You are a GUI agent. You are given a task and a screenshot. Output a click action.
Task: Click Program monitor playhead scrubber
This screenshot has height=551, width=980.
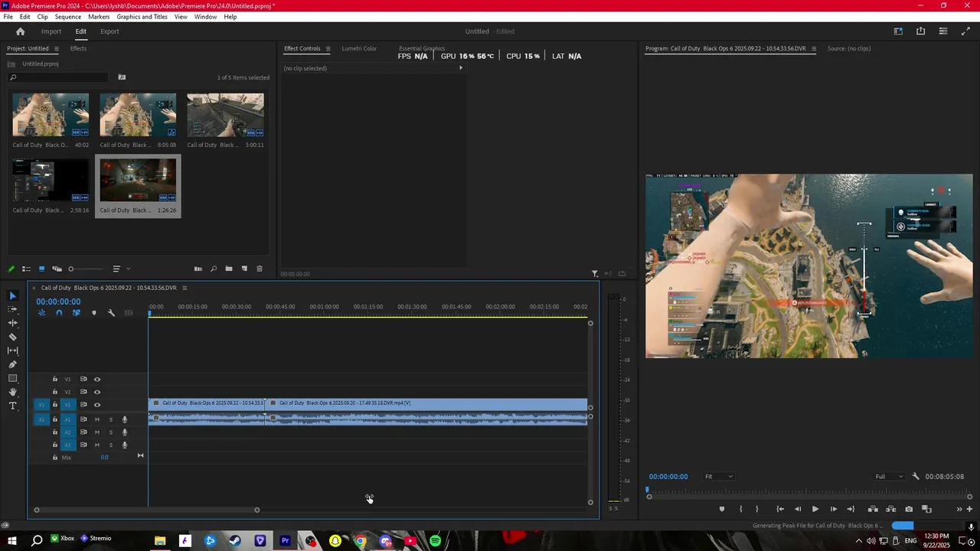click(x=647, y=490)
